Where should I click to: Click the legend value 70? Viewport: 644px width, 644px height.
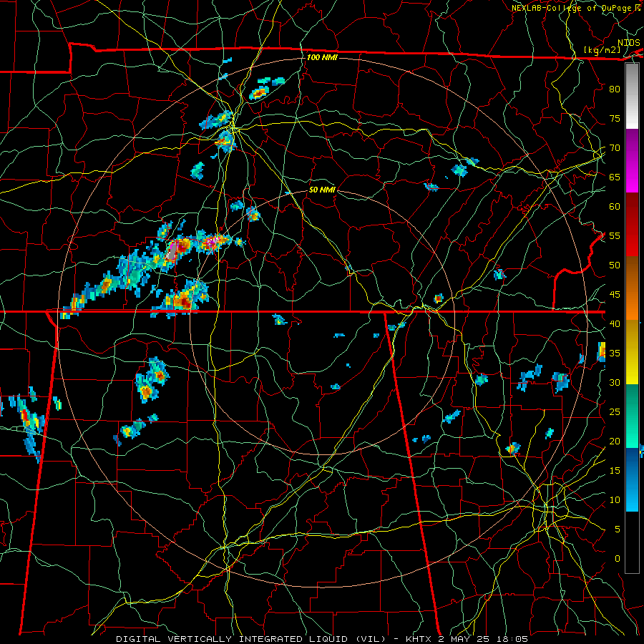pos(615,148)
